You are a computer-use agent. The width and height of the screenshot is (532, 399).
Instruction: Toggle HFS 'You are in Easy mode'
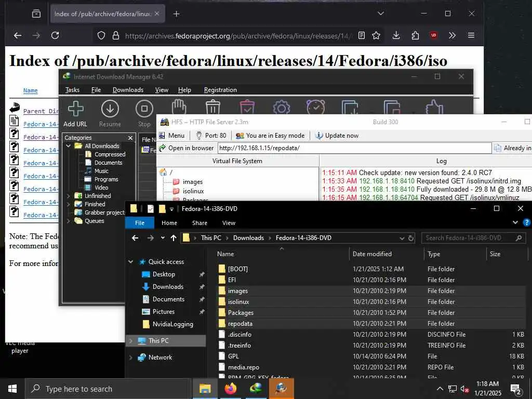click(270, 136)
